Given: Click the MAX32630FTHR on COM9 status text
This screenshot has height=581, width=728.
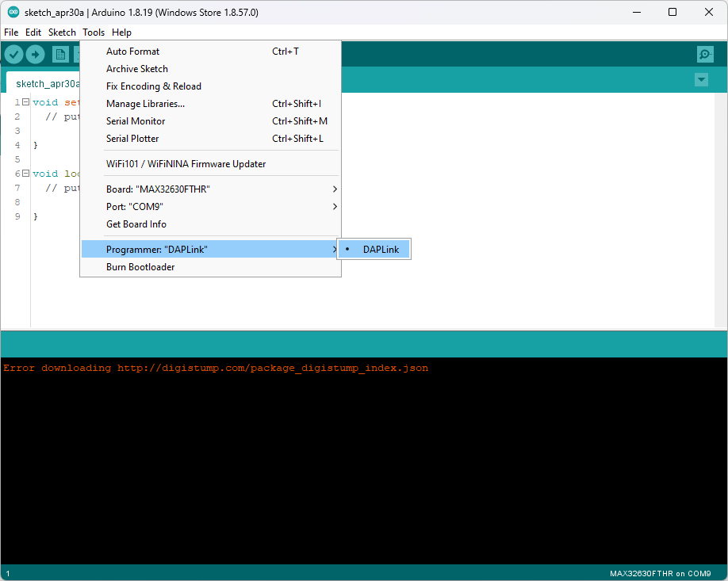Looking at the screenshot, I should click(660, 574).
